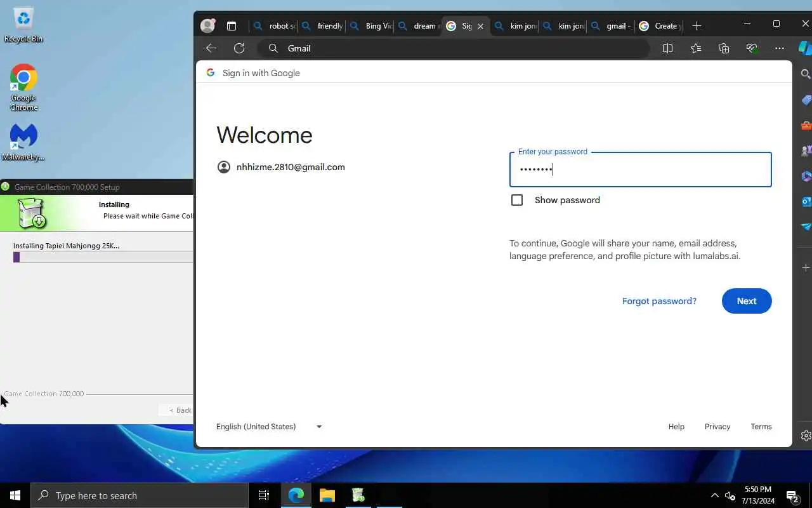Click the Sign in with Google header
Viewport: 812px width, 508px height.
261,73
